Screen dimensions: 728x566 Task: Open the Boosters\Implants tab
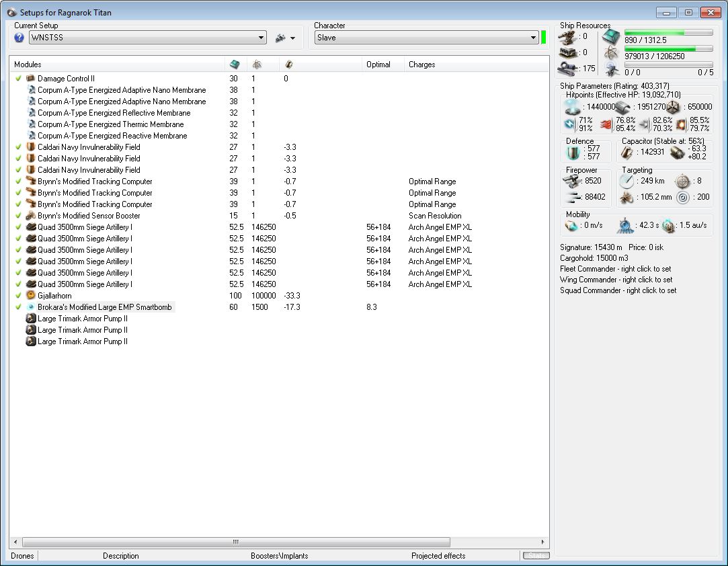tap(280, 556)
